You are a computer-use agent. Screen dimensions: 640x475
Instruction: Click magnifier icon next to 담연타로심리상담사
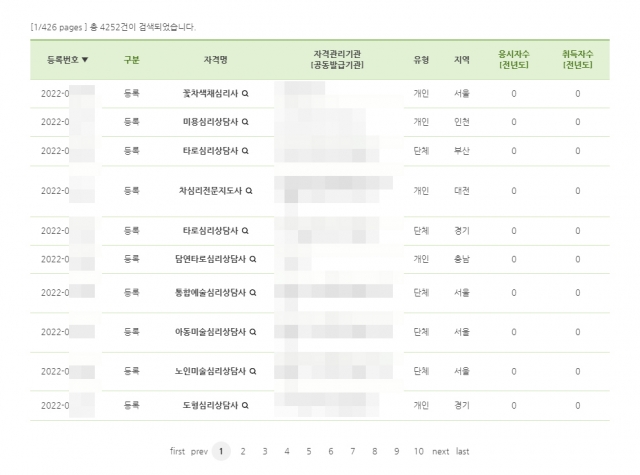(253, 259)
